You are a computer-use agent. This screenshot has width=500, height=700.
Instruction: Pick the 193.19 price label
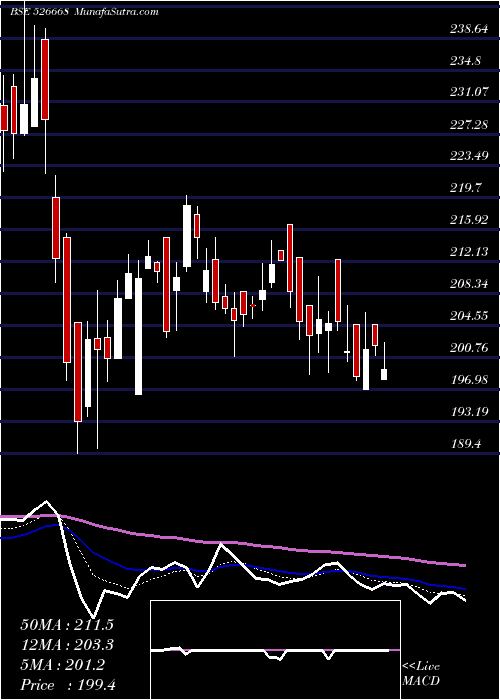(x=468, y=412)
